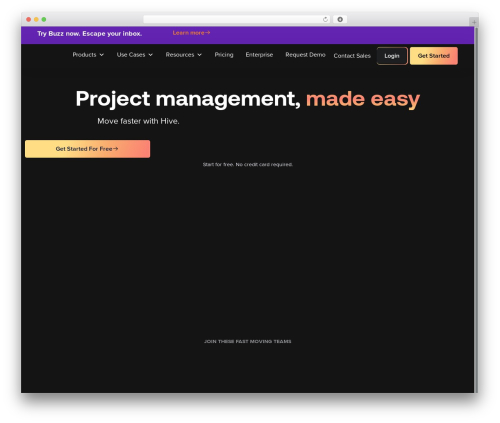Click the Move faster with Hive text
The height and width of the screenshot is (423, 500).
pos(138,121)
